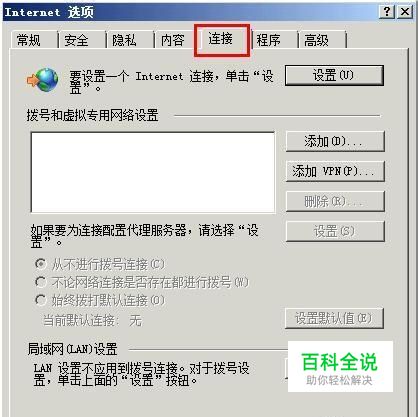Select the highlighted 连接 tab
The image size is (418, 417).
[222, 39]
